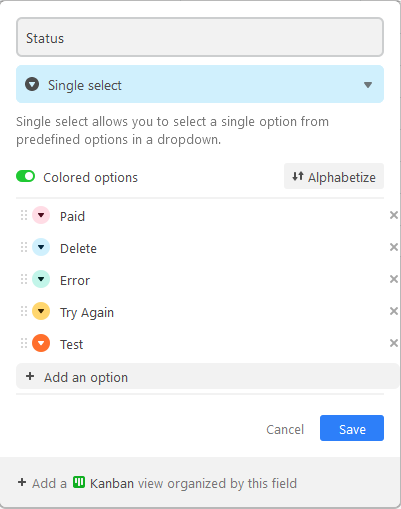Toggle the Colored options switch off
The image size is (401, 509).
tap(25, 176)
